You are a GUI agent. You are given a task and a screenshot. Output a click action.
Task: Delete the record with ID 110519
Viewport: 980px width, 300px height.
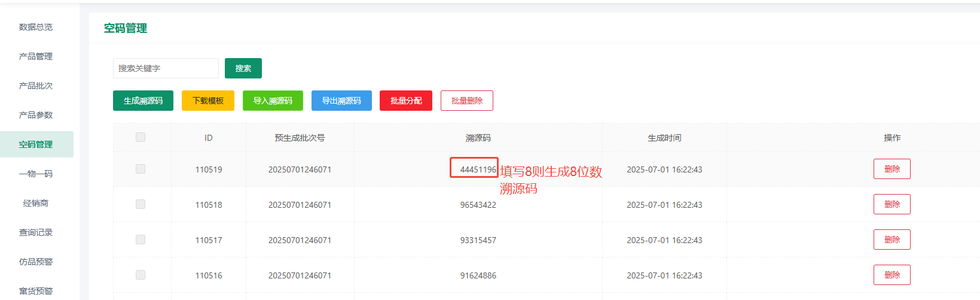(x=892, y=169)
